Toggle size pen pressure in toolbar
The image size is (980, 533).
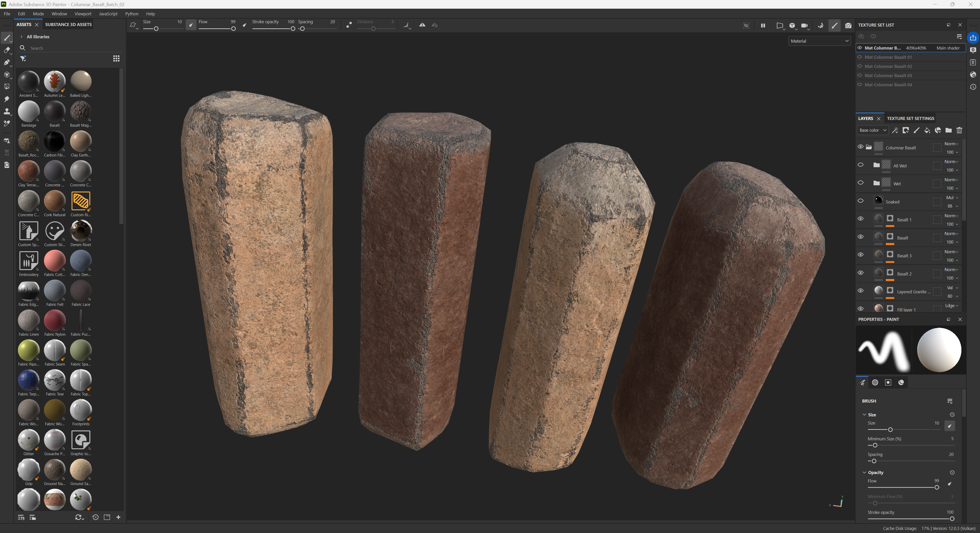point(191,25)
